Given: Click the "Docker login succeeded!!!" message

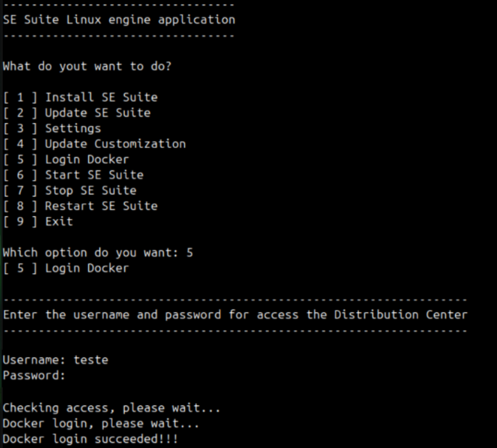Looking at the screenshot, I should pos(90,439).
